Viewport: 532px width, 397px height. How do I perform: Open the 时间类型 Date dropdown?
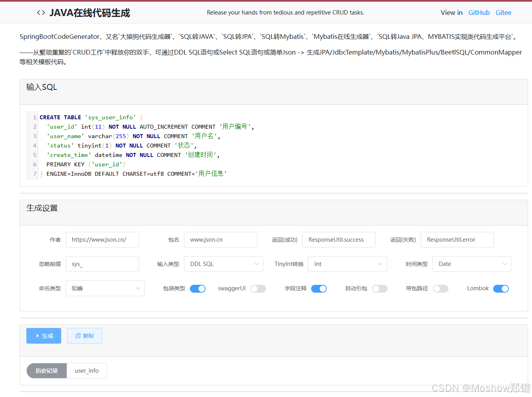tap(472, 264)
